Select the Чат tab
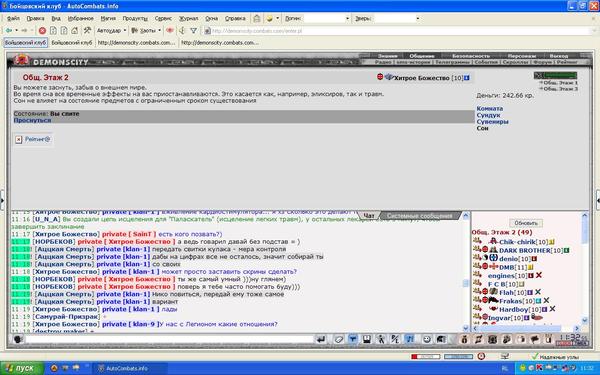The width and height of the screenshot is (600, 375). click(368, 216)
